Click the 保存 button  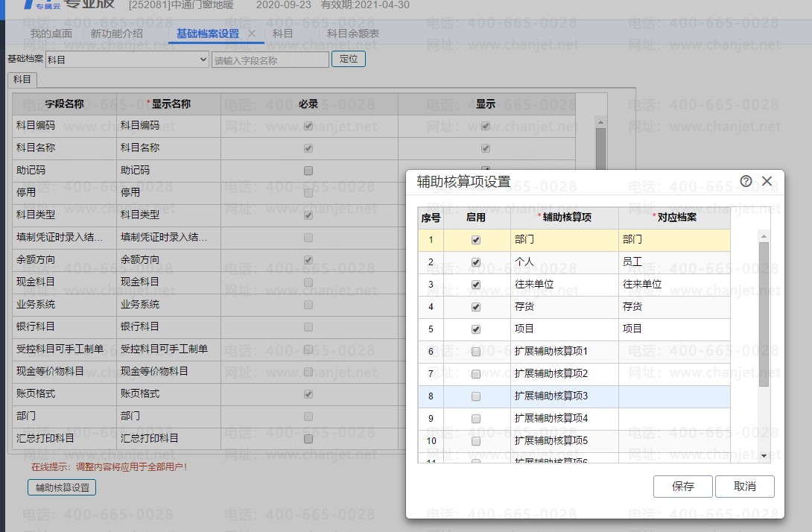[x=682, y=487]
